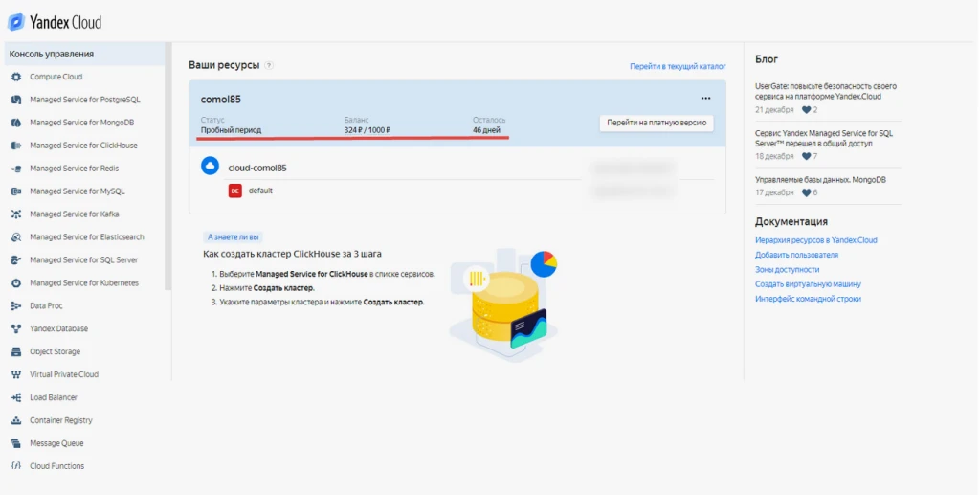Open Managed Service for PostgreSQL label
Screen dimensions: 980x495
click(x=85, y=100)
